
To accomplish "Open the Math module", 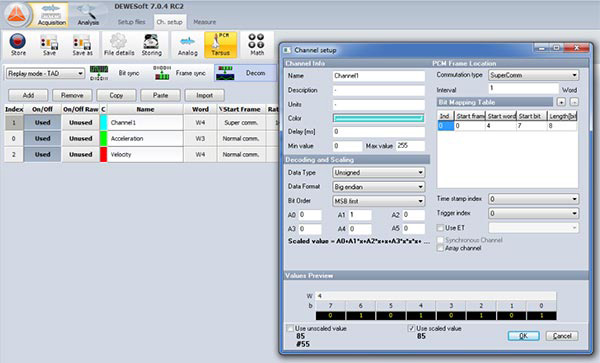I will [257, 45].
